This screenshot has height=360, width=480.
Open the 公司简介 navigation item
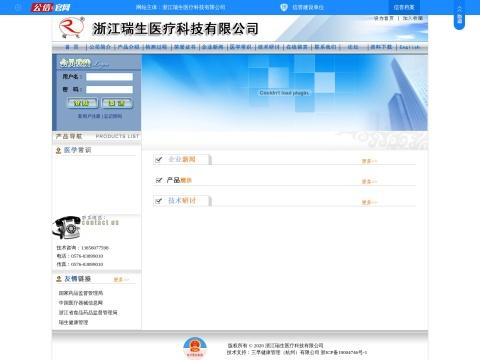[x=100, y=47]
